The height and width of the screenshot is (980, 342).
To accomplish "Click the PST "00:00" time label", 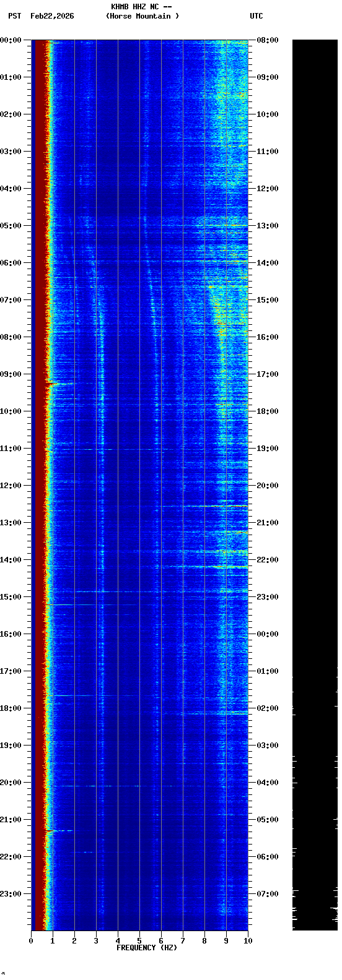I will [11, 40].
